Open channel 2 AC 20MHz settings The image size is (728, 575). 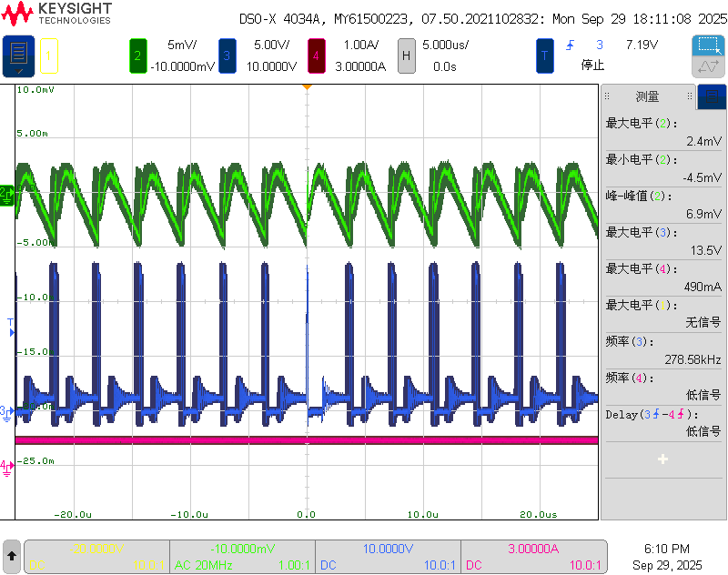click(243, 557)
